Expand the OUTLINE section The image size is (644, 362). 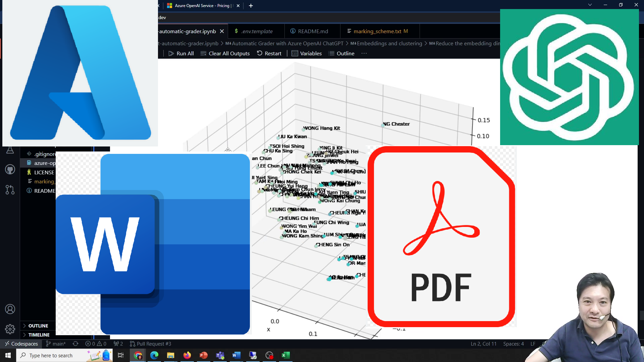[36, 325]
